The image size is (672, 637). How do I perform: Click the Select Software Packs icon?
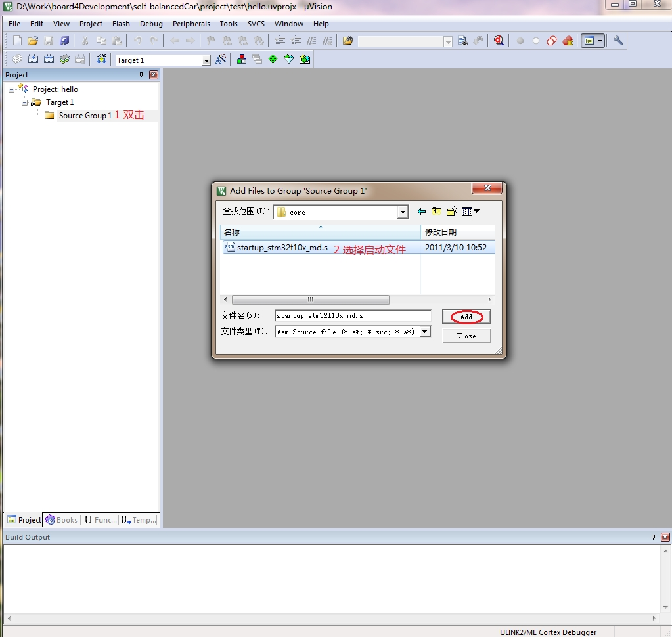305,59
